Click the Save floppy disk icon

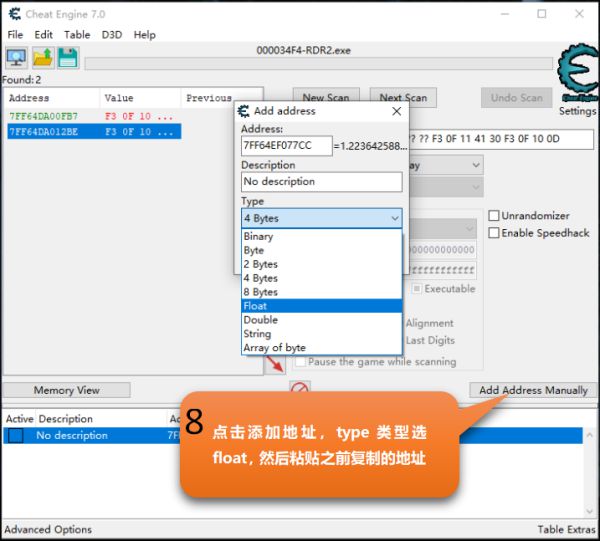tap(68, 58)
